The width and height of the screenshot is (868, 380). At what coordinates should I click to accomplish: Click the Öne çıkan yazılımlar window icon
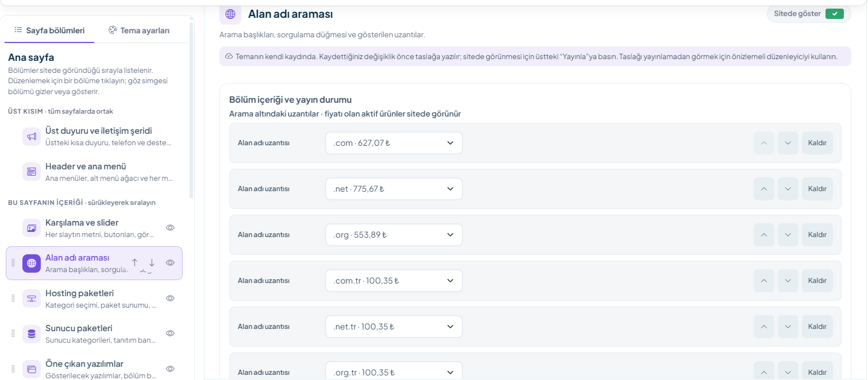tap(32, 369)
